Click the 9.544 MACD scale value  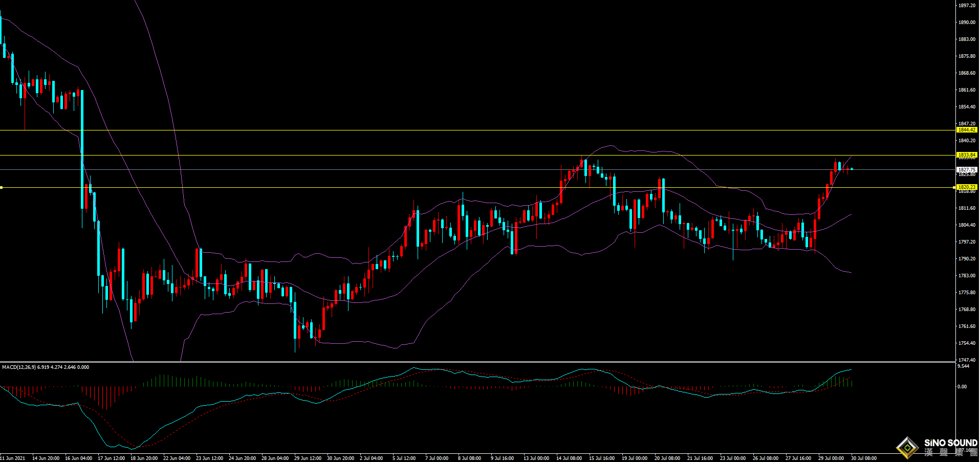tap(963, 366)
